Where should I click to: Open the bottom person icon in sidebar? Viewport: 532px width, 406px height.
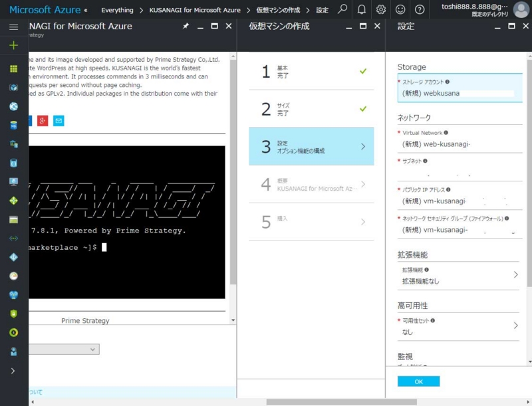point(13,352)
